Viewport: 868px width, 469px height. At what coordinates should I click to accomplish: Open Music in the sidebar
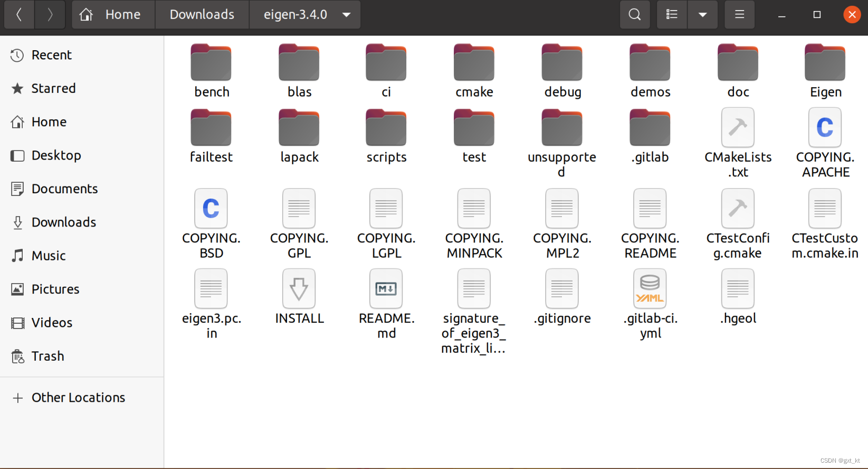pyautogui.click(x=82, y=256)
